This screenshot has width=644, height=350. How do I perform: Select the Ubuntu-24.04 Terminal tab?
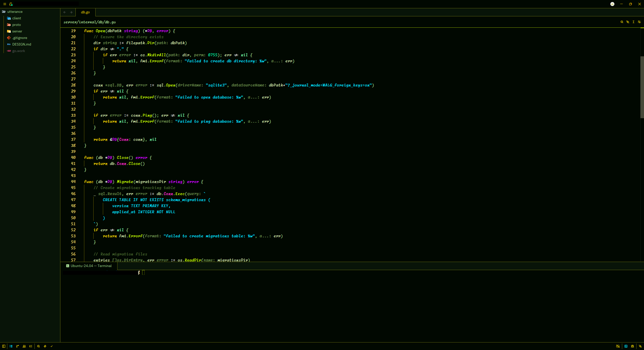pyautogui.click(x=89, y=266)
